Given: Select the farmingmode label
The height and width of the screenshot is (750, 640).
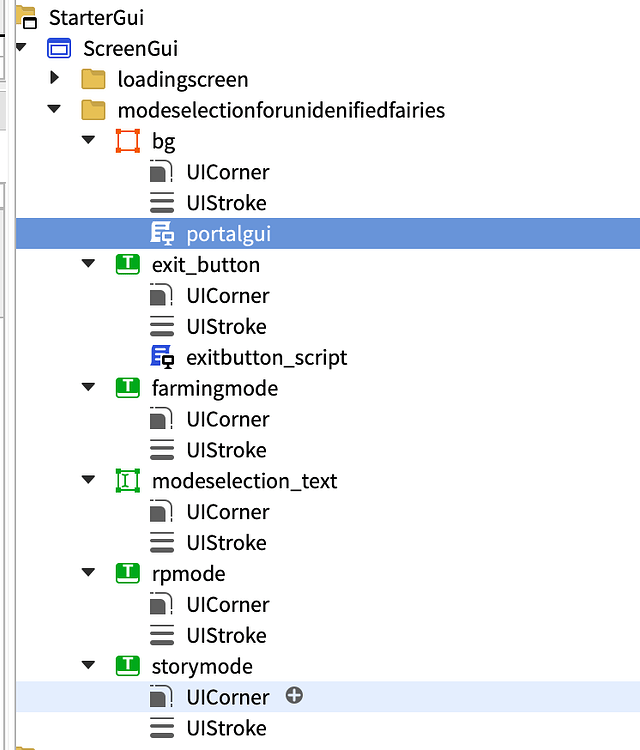Looking at the screenshot, I should click(x=215, y=389).
